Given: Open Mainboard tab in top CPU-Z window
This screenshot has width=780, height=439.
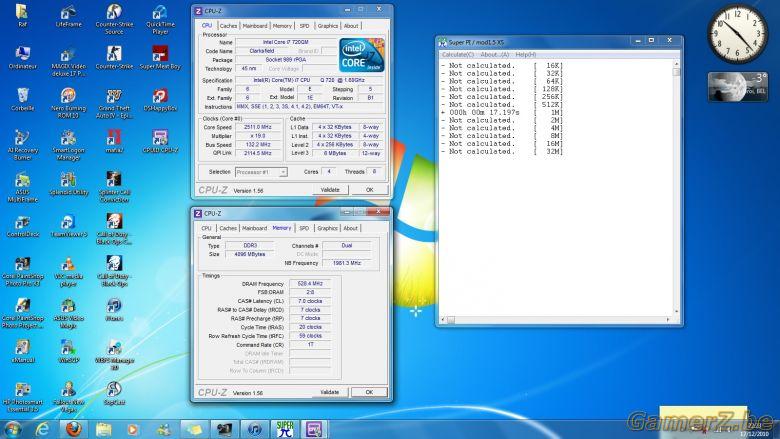Looking at the screenshot, I should 255,26.
